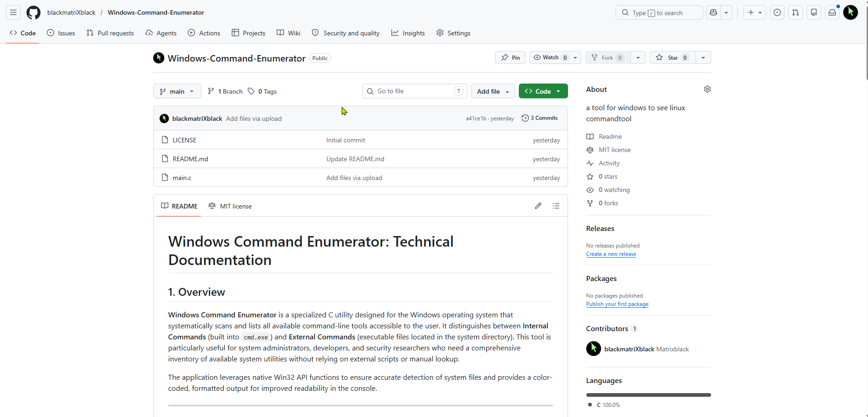This screenshot has width=868, height=417.
Task: Open the Repositories shortcut icon in header
Action: point(814,12)
